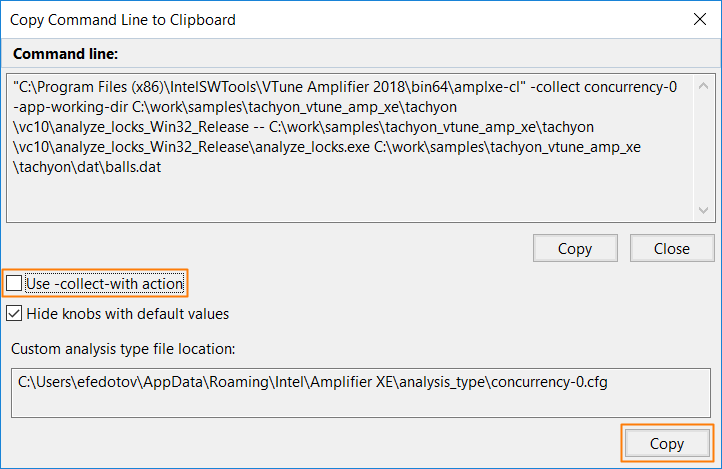
Task: Click inside the custom analysis type file location field
Action: 361,393
